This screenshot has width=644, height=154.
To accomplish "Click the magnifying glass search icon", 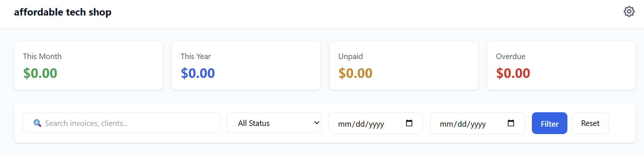I will click(37, 123).
